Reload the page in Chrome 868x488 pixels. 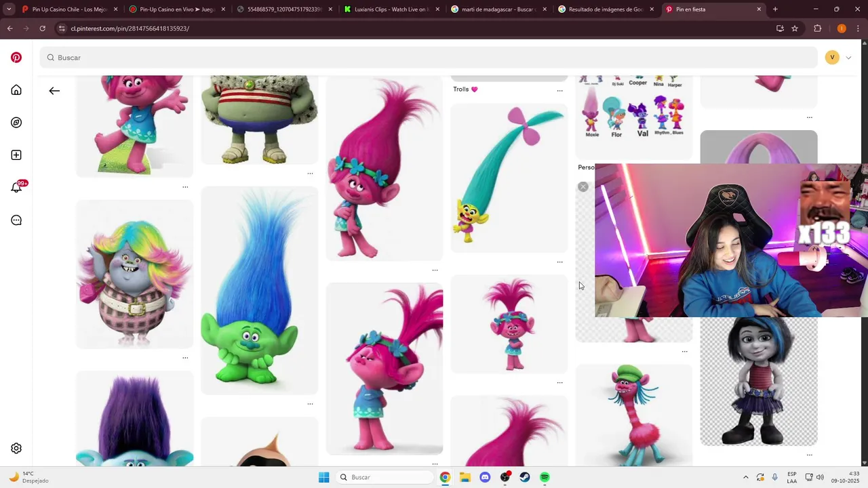coord(42,28)
